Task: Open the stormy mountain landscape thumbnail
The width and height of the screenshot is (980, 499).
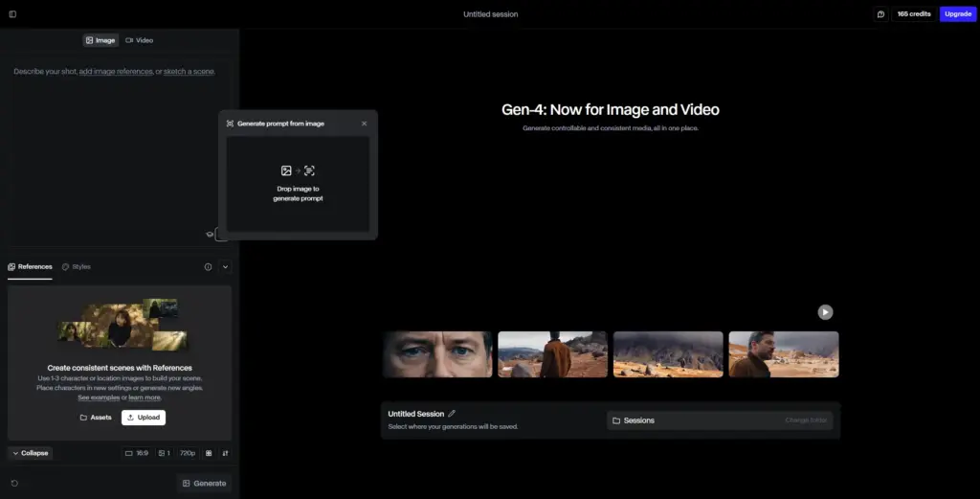Action: click(x=668, y=354)
